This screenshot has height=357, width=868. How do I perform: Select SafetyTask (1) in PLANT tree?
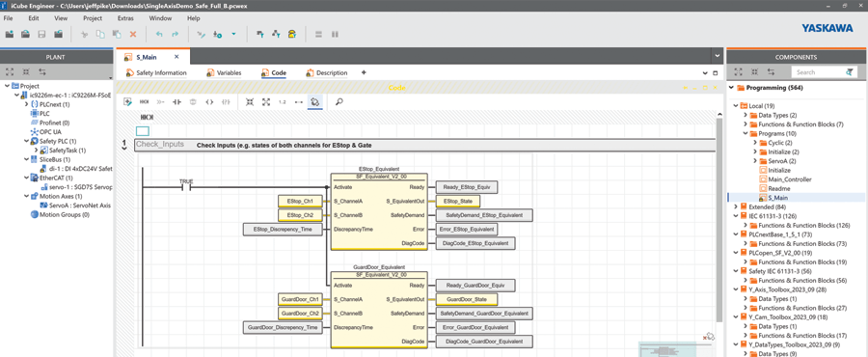pos(67,150)
